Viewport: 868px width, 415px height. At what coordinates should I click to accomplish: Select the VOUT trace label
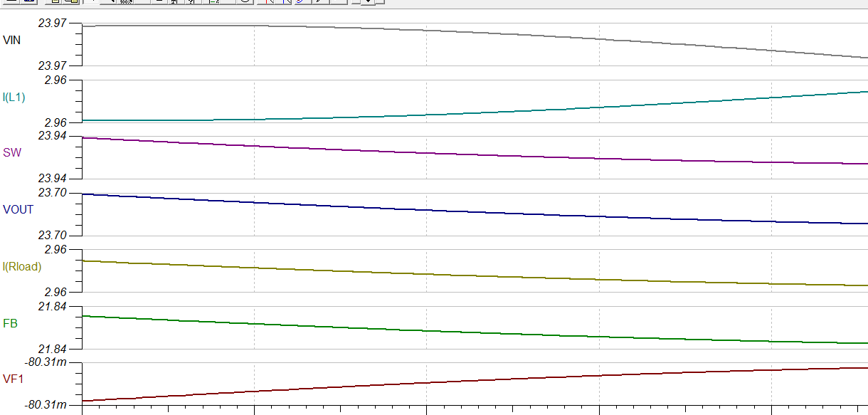coord(18,210)
